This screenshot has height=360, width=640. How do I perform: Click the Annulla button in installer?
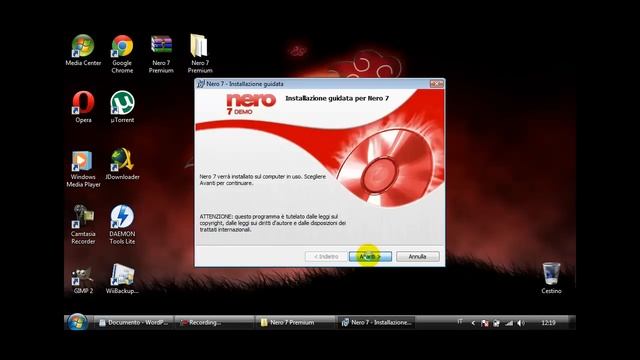pos(418,256)
